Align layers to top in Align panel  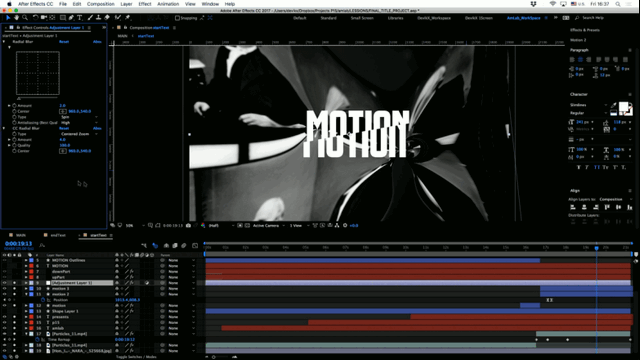tap(607, 207)
